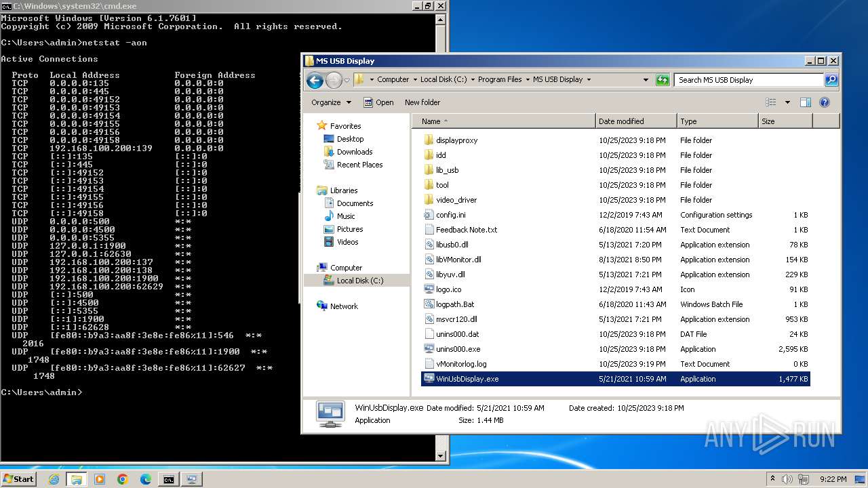Click cmd.exe icon in taskbar
Viewport: 868px width, 488px height.
point(169,479)
